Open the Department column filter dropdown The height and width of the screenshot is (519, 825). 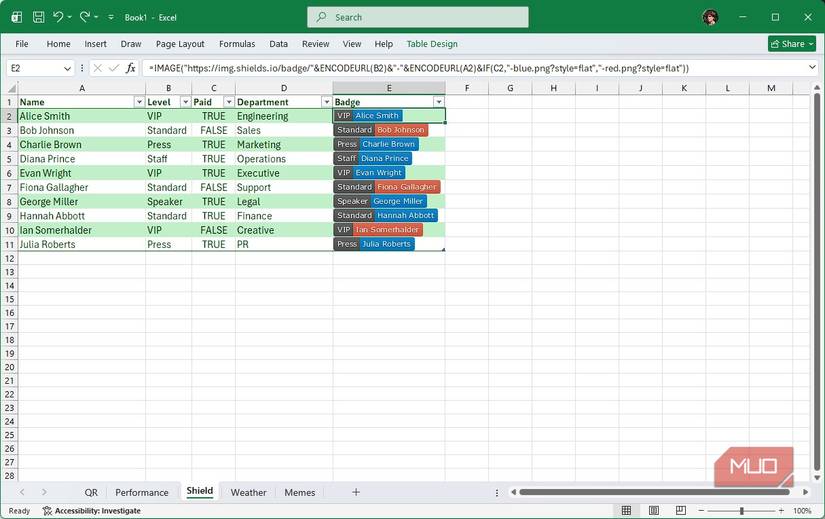point(326,102)
